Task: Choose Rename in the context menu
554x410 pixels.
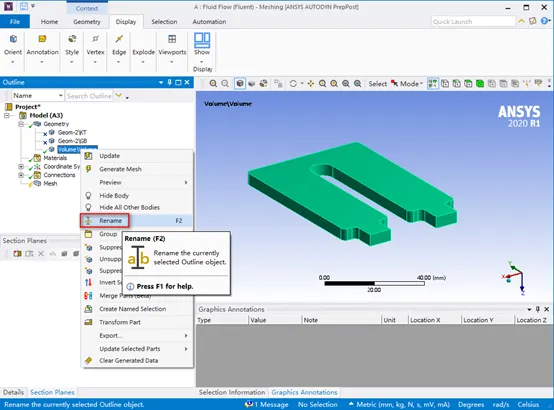Action: coord(137,221)
